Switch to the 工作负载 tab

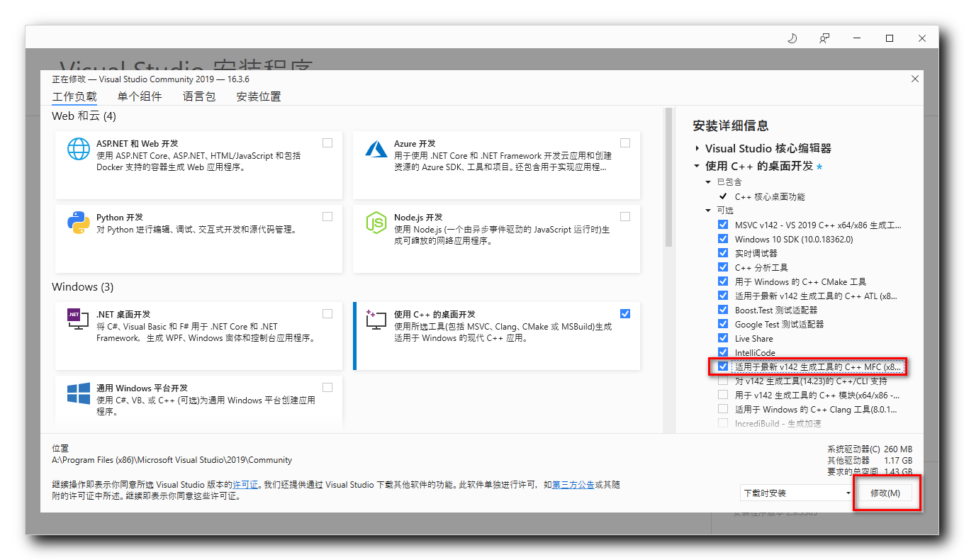click(x=74, y=96)
